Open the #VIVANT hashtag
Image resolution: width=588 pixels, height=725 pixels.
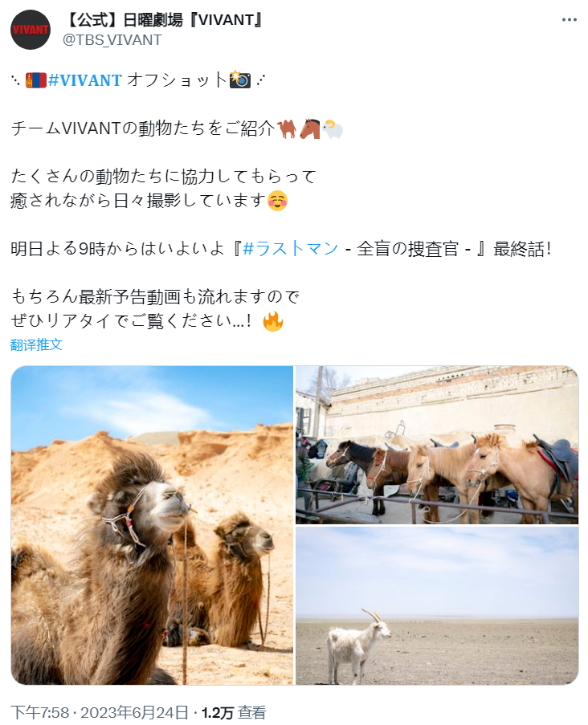(84, 80)
